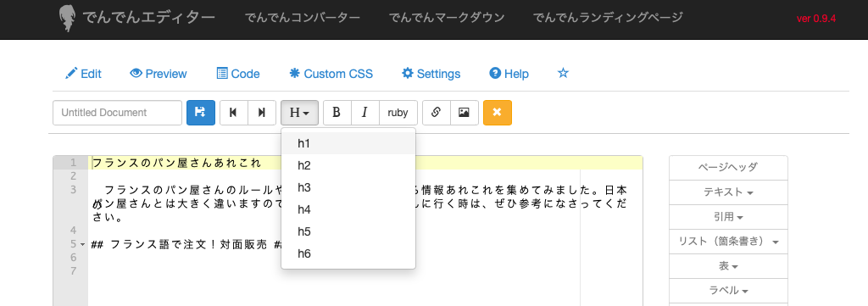868x306 pixels.
Task: Expand the リスト（箇条書き） dropdown
Action: point(728,242)
